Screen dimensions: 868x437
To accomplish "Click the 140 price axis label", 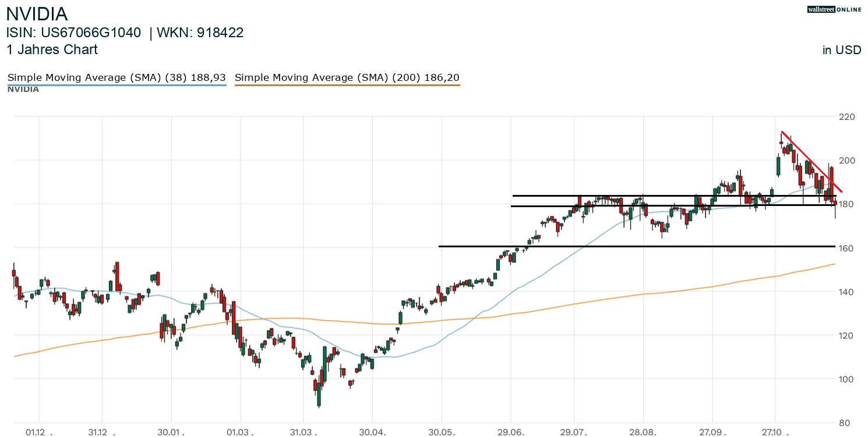I will pyautogui.click(x=846, y=292).
